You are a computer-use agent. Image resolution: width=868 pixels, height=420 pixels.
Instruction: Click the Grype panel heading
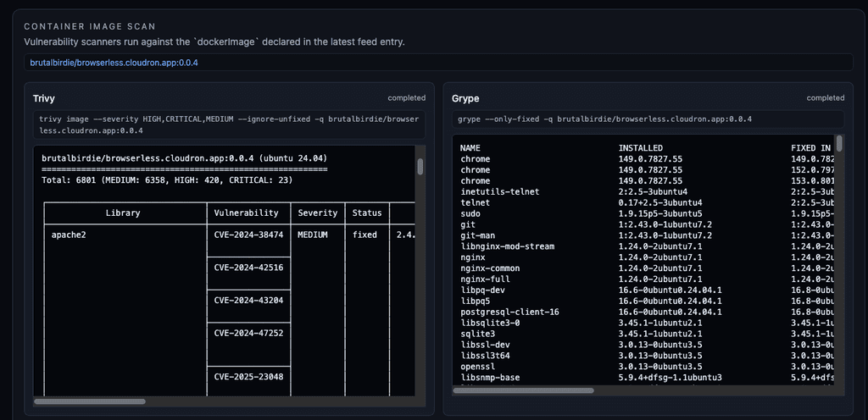click(x=465, y=98)
